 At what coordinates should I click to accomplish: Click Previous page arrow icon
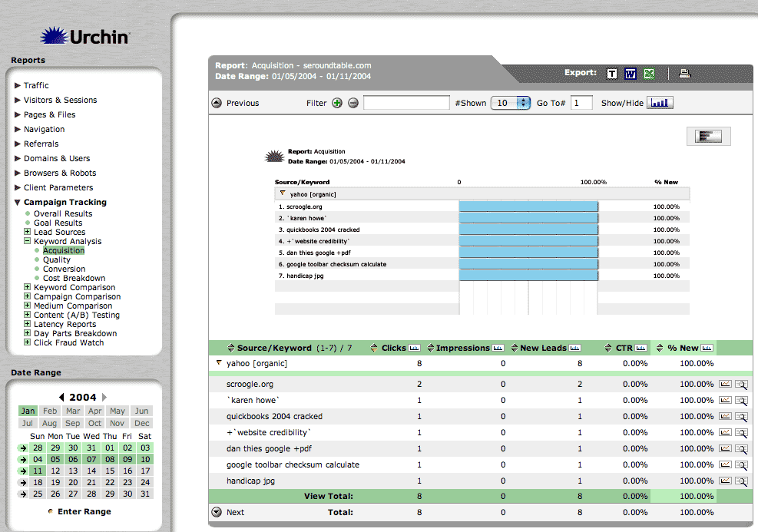point(217,103)
